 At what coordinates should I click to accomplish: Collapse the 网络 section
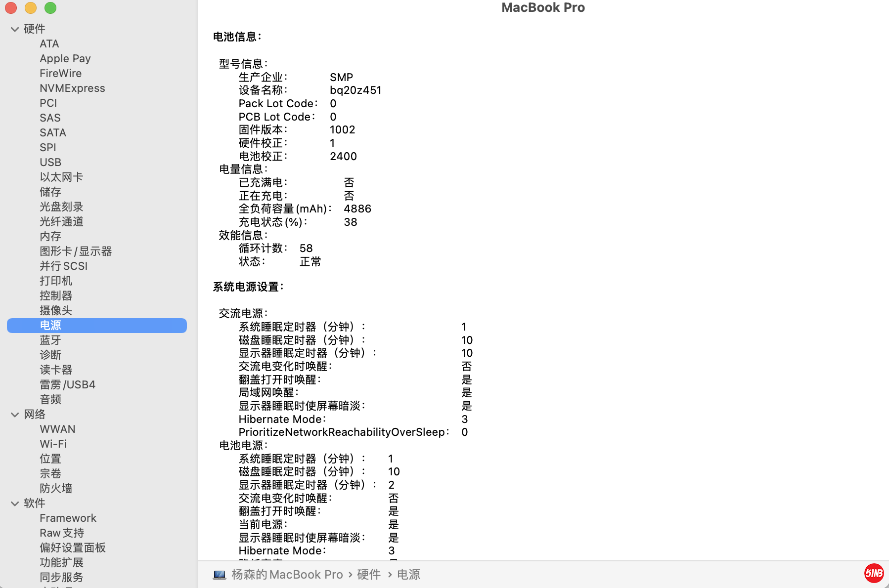pos(15,415)
